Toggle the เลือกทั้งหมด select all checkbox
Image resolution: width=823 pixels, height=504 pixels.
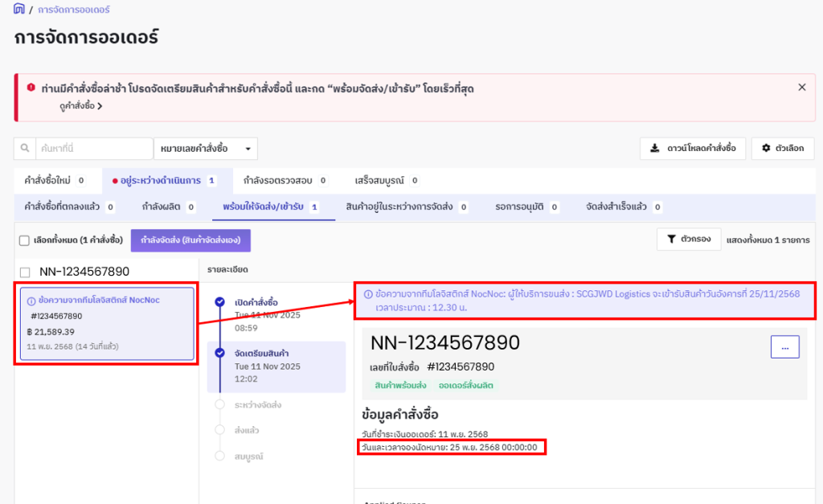pyautogui.click(x=24, y=240)
